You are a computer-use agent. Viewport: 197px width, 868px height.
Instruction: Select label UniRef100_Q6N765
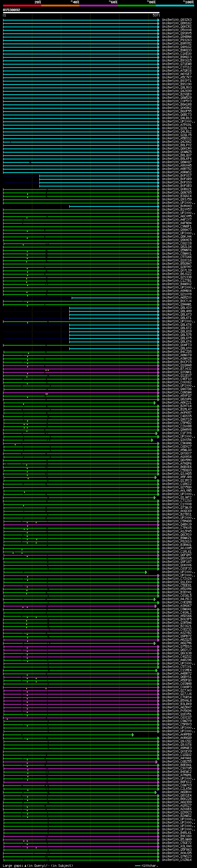(x=177, y=193)
